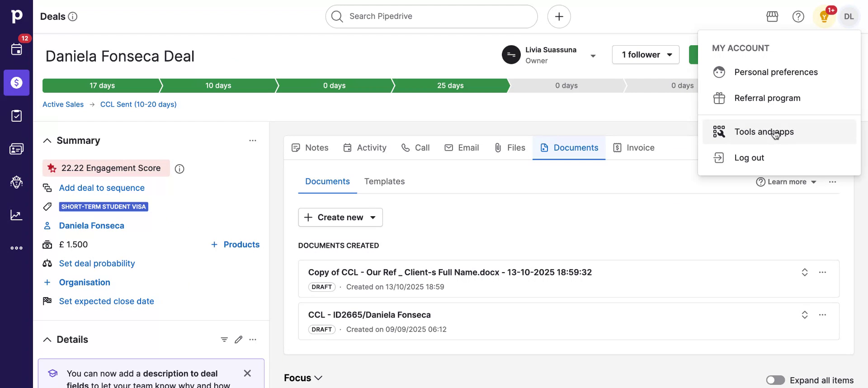Viewport: 868px width, 388px height.
Task: Switch to the Files tab
Action: (509, 148)
